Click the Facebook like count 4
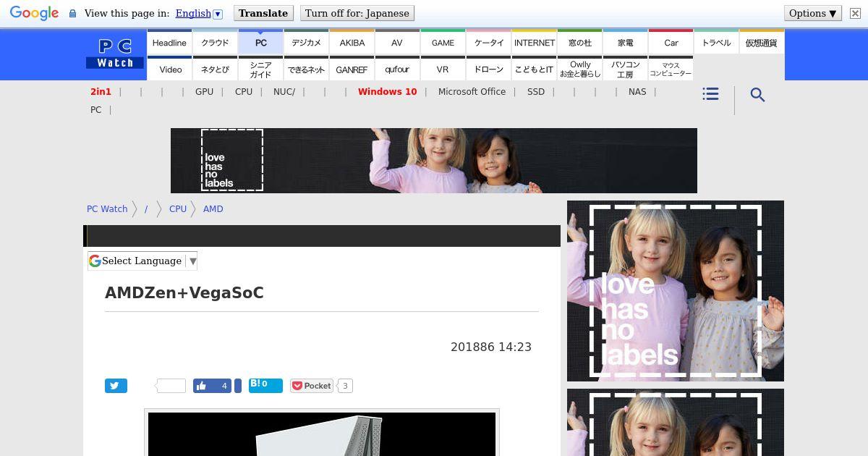Screen dimensions: 868x456 pyautogui.click(x=224, y=386)
